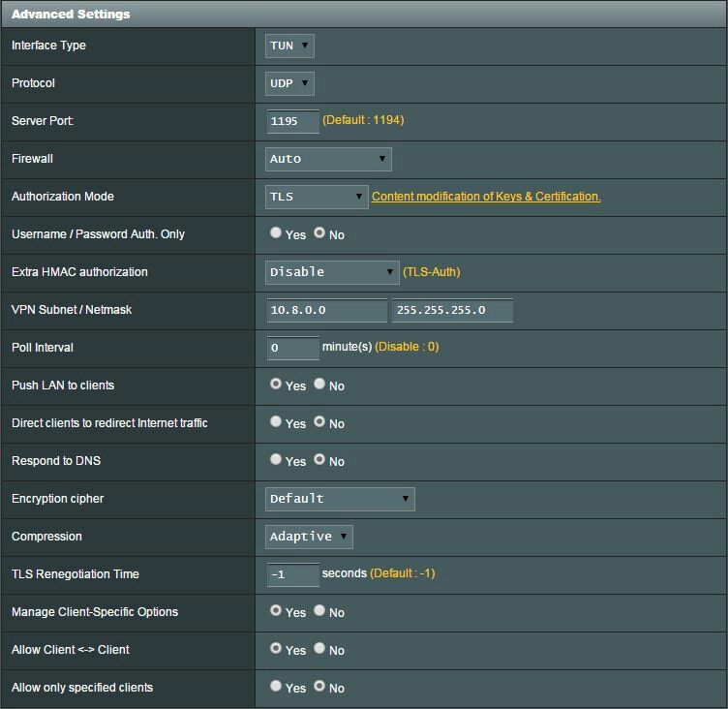Open the Authorization Mode TLS dropdown
Viewport: 728px width, 709px height.
pyautogui.click(x=317, y=197)
